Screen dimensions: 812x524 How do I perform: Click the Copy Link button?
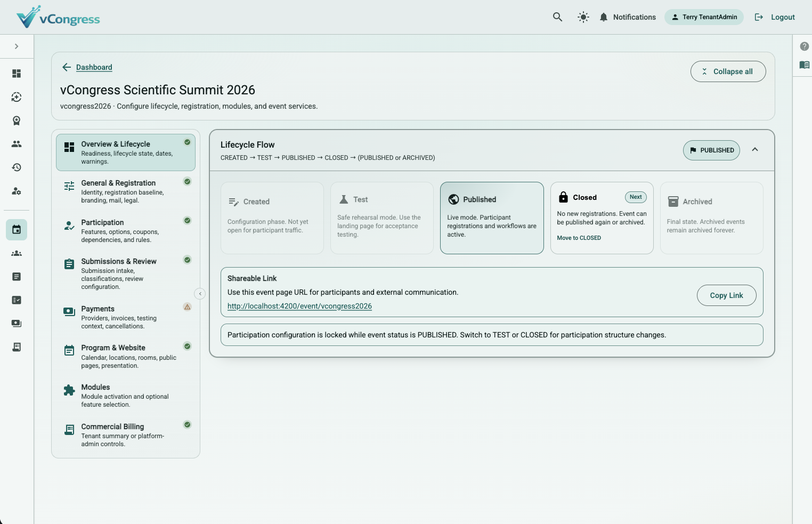(x=726, y=295)
